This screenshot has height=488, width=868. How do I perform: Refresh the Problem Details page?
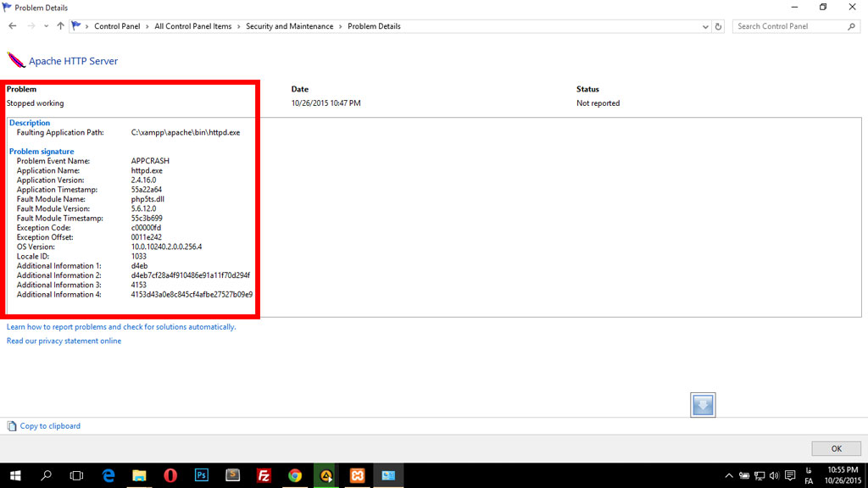pos(718,26)
